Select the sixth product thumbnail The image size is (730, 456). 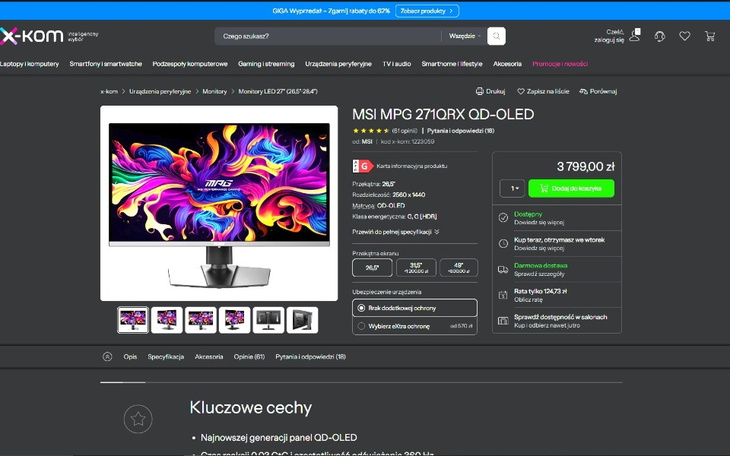(x=303, y=320)
